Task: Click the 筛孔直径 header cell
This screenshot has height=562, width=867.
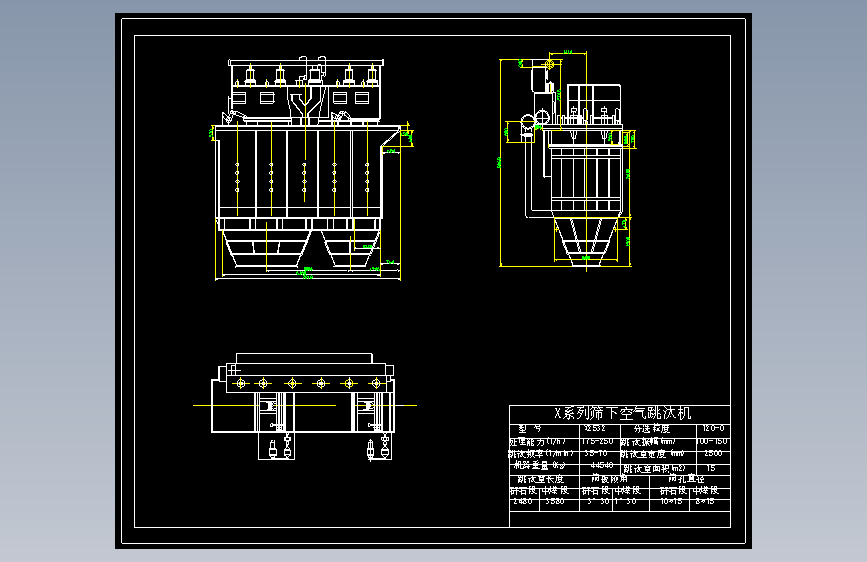Action: (x=686, y=478)
